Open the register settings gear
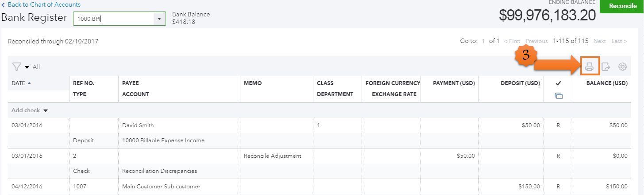The image size is (644, 195). pos(623,67)
